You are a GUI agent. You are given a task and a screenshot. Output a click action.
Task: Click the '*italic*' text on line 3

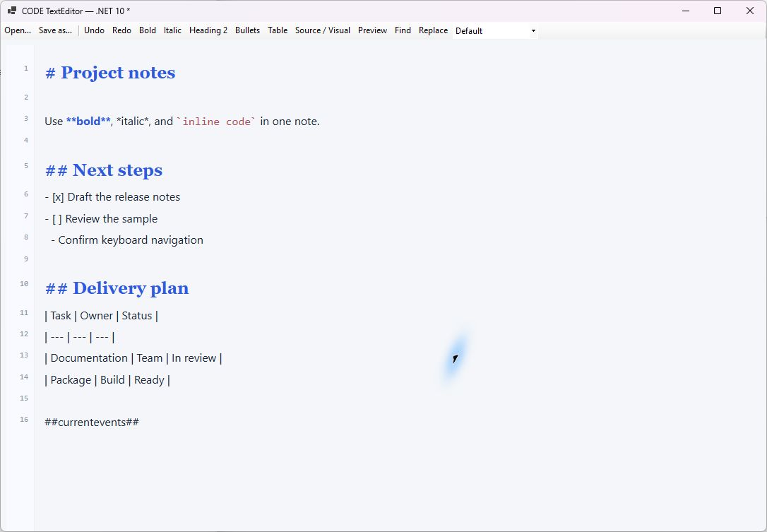pyautogui.click(x=132, y=122)
